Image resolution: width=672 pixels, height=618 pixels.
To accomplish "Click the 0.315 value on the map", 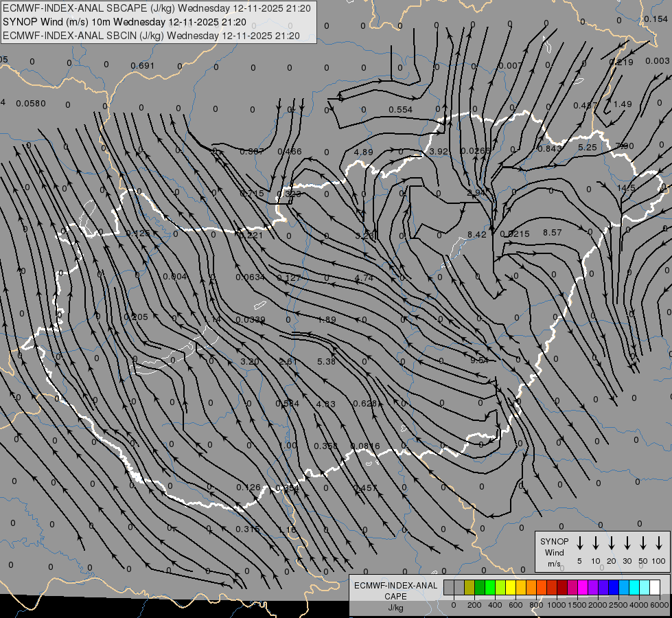I will point(248,529).
